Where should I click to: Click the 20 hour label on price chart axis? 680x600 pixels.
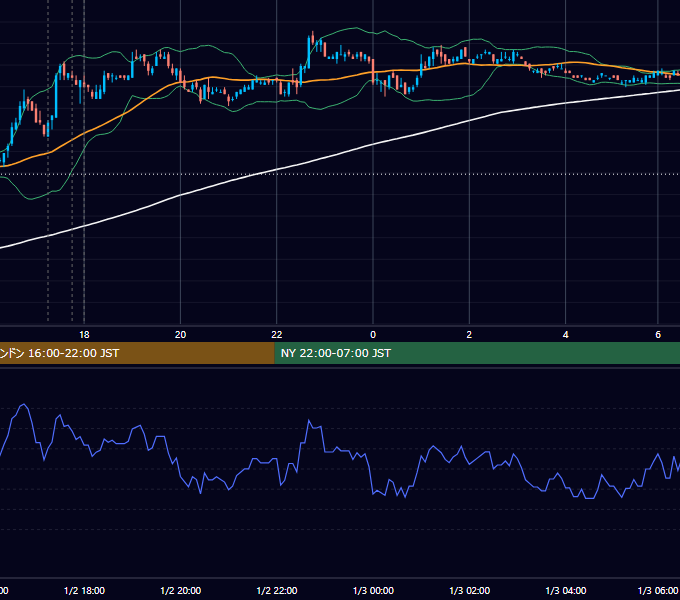coord(180,335)
